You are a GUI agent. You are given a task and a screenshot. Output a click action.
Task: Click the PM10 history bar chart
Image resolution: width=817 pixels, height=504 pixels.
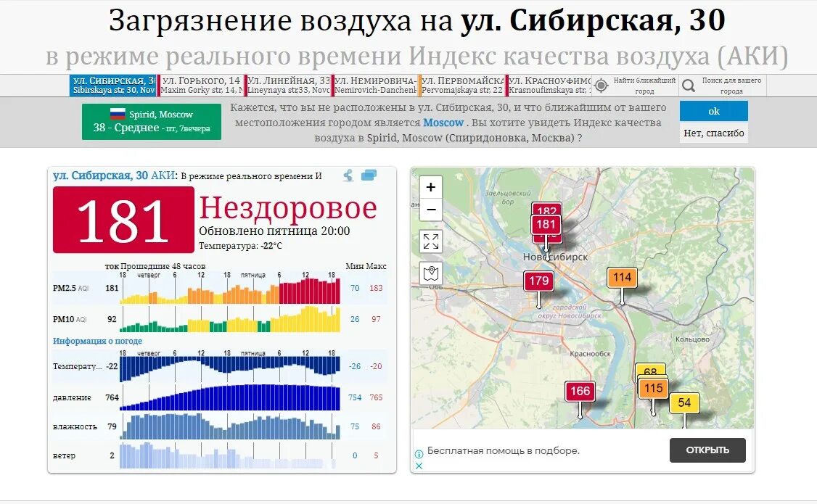click(x=230, y=319)
